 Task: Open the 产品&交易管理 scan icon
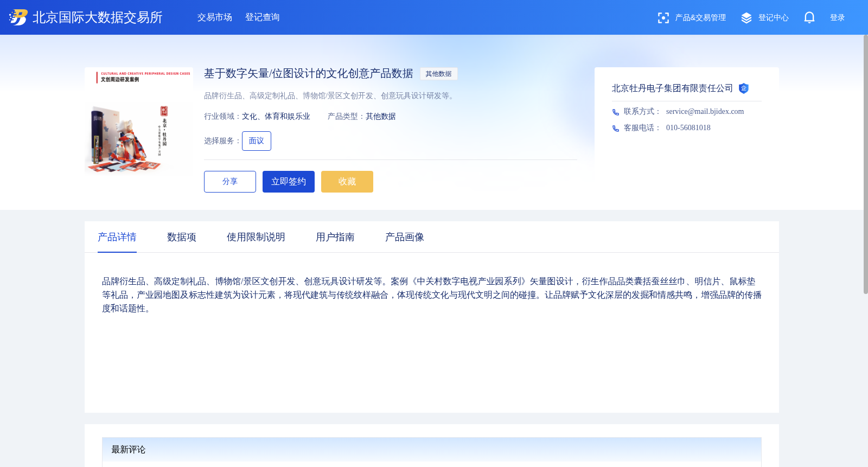coord(663,18)
